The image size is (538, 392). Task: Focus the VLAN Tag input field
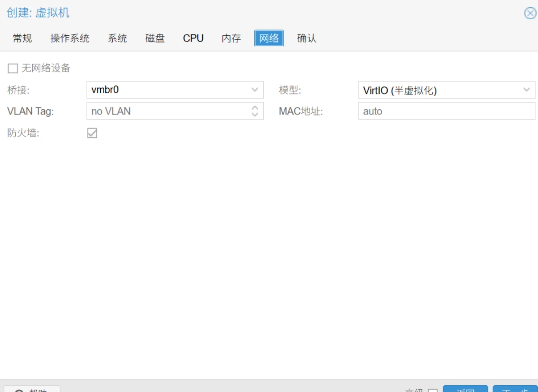[168, 111]
